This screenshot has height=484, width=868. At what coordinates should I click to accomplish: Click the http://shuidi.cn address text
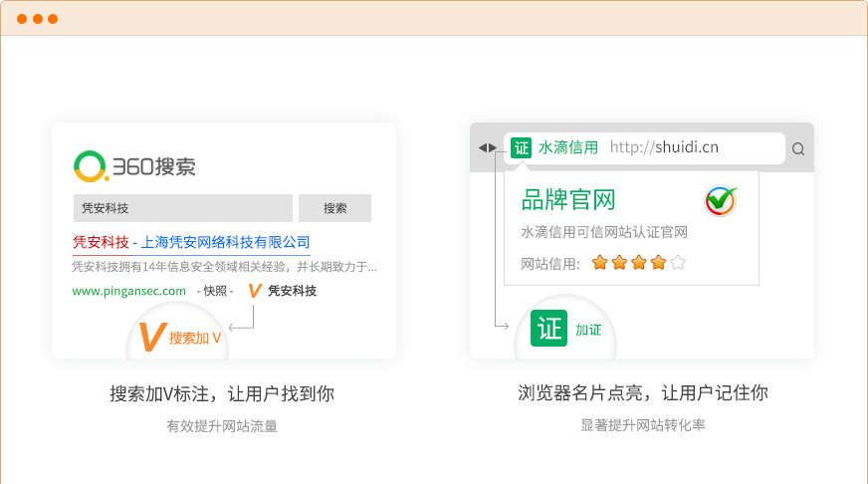(x=664, y=147)
